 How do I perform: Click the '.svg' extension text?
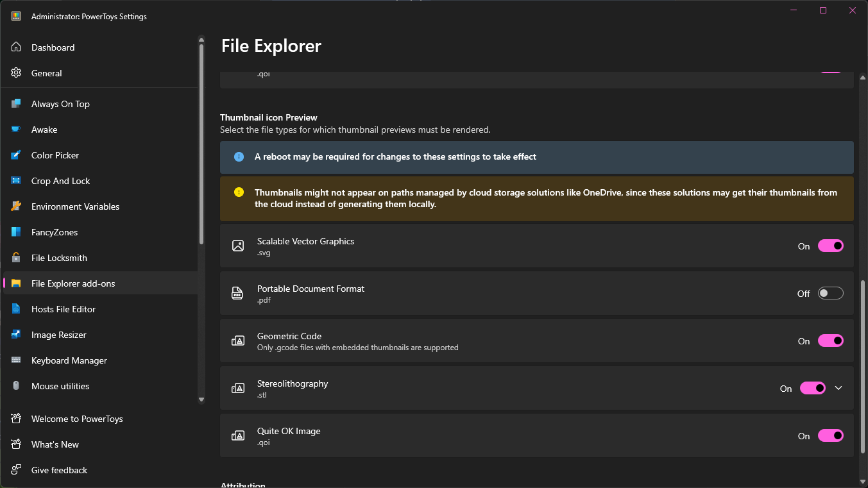coord(264,253)
